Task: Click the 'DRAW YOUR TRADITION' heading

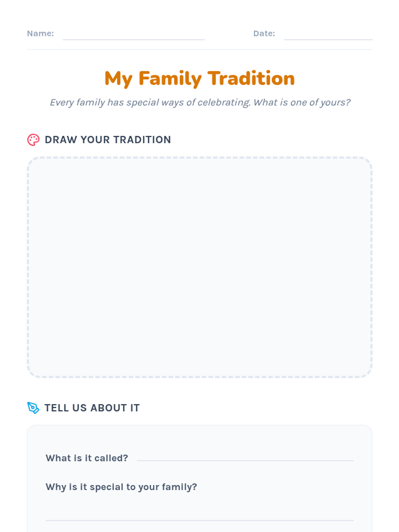Action: [x=108, y=140]
